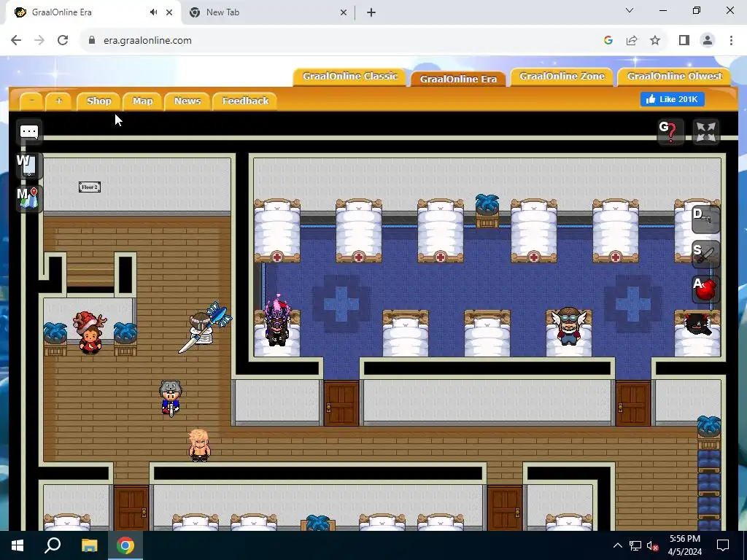Select the A red glove slot
Viewport: 747px width, 560px height.
point(705,289)
